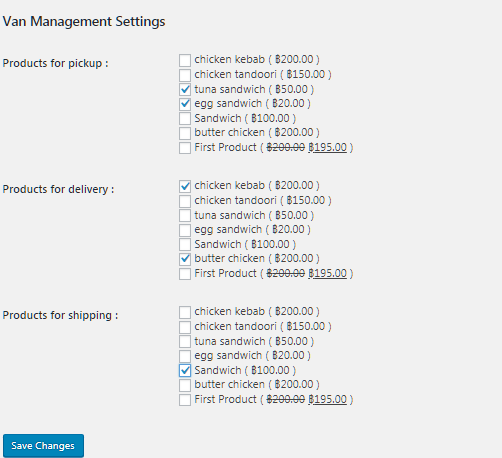Enable chicken kebab for shipping
Screen dimensions: 502x458
185,312
